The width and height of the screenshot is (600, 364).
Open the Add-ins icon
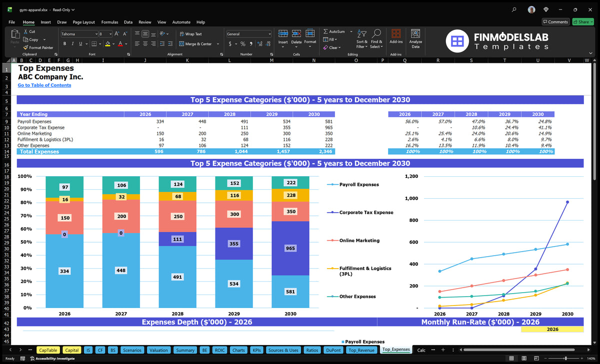396,33
